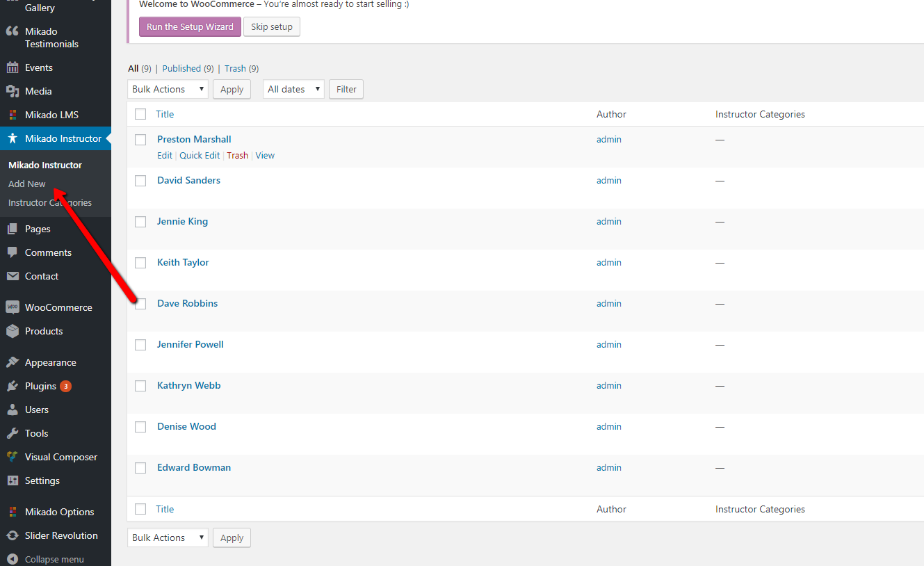Click the Mikado Options colored grid icon
The height and width of the screenshot is (566, 924).
12,512
